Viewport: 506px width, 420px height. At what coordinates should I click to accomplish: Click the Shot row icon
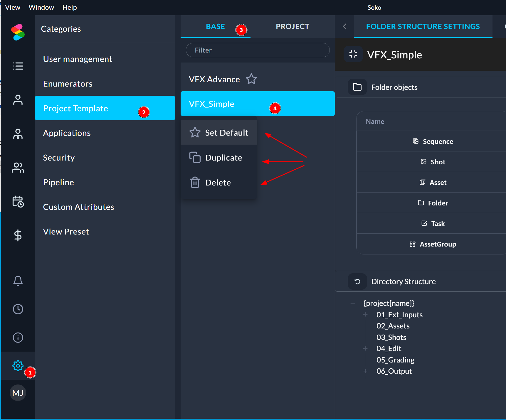pyautogui.click(x=424, y=162)
